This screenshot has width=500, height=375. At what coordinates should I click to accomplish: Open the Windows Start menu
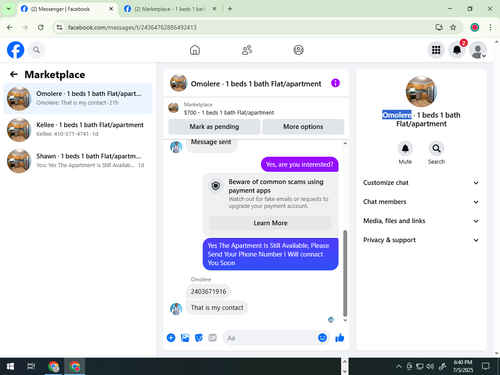pyautogui.click(x=10, y=366)
